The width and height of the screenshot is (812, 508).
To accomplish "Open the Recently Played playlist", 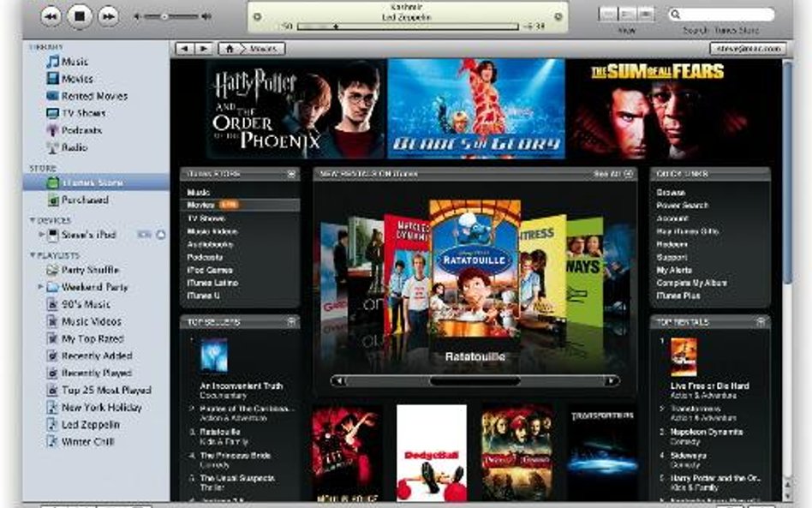I will pyautogui.click(x=96, y=373).
